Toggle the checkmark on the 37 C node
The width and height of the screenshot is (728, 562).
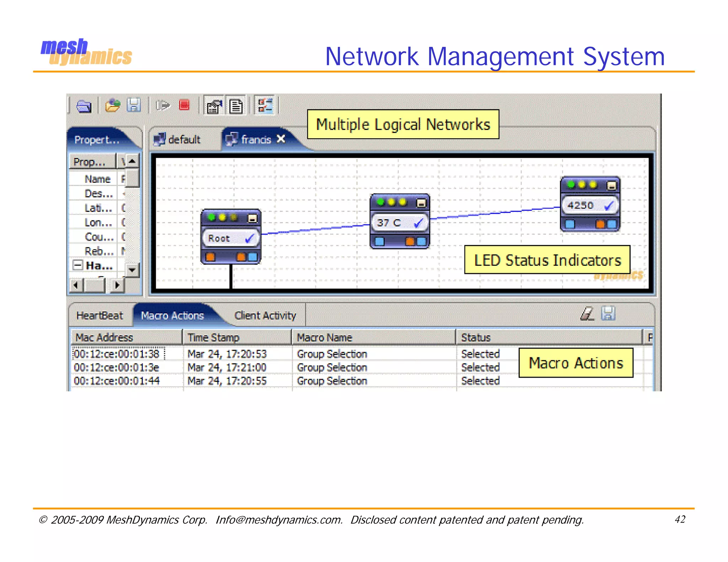pyautogui.click(x=419, y=223)
